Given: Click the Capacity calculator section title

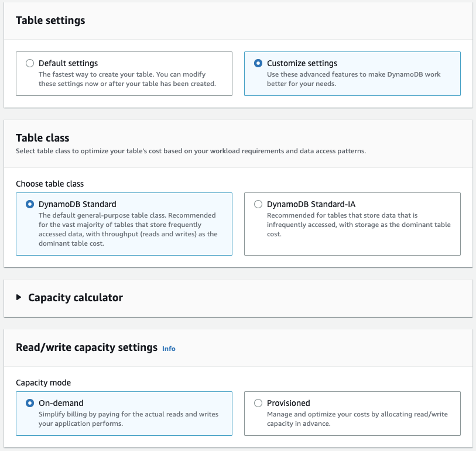Looking at the screenshot, I should tap(76, 297).
